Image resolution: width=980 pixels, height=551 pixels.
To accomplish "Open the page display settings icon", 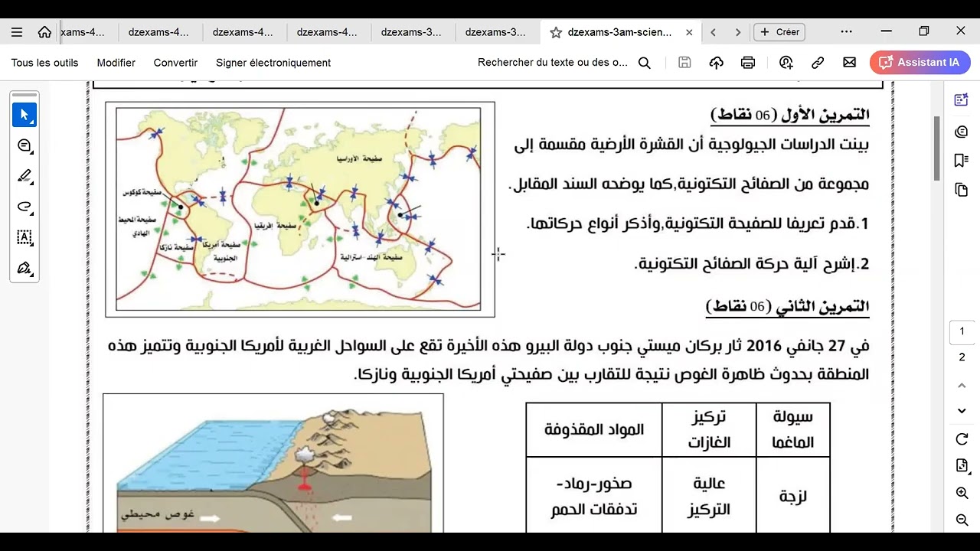I will (962, 466).
